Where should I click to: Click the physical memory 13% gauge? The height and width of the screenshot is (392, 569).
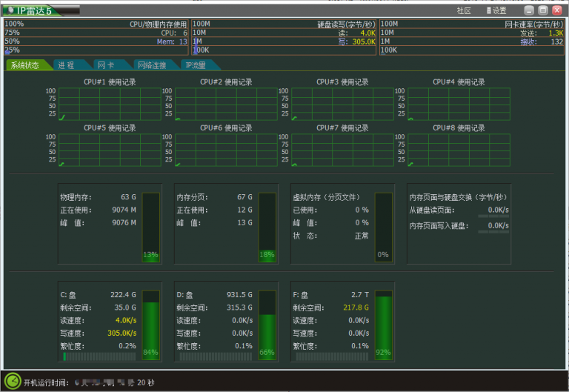[150, 226]
